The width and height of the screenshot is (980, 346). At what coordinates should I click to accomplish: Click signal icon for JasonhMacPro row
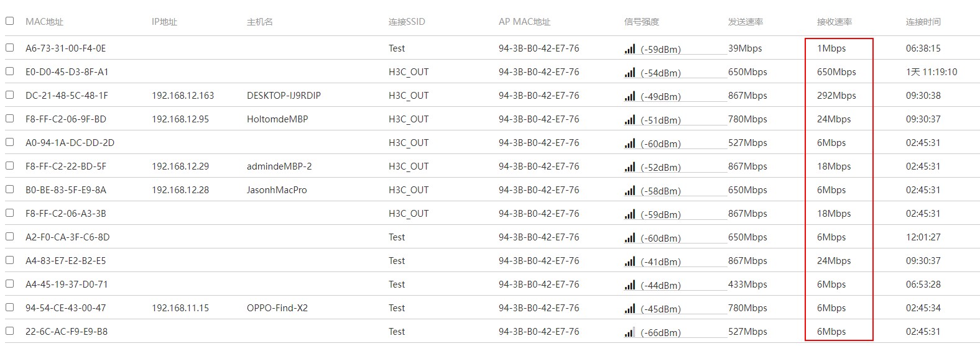tap(630, 191)
